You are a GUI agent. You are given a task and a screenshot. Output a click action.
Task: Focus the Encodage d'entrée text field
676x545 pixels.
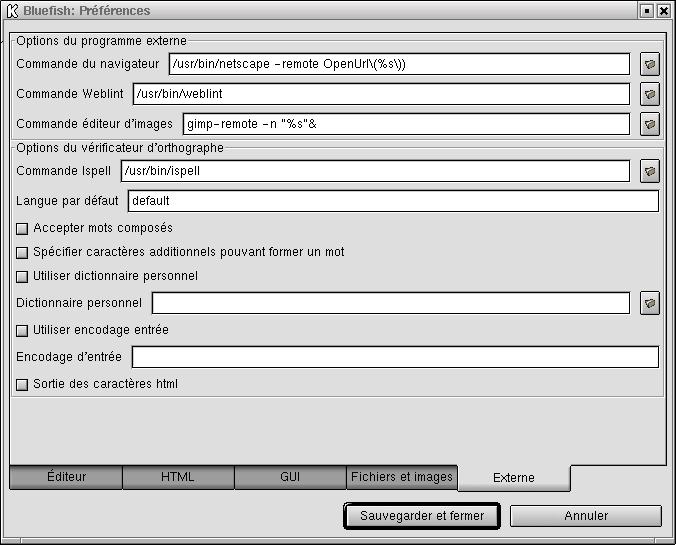[x=395, y=357]
